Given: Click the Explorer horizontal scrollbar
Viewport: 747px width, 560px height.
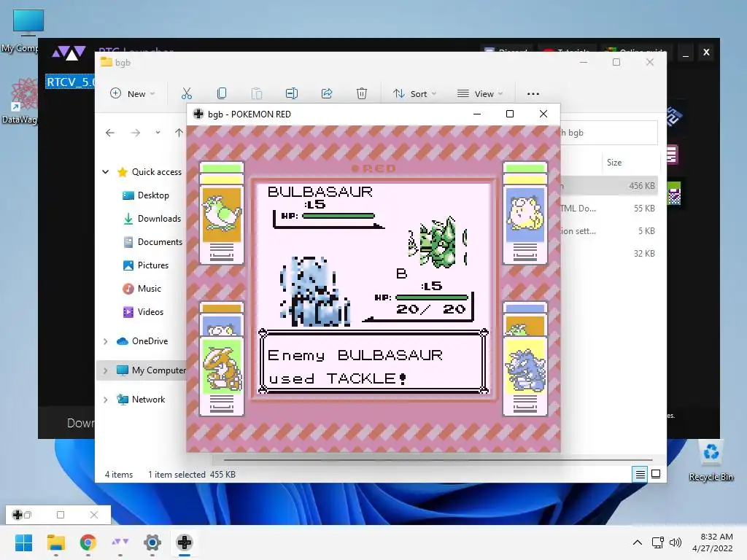Looking at the screenshot, I should pyautogui.click(x=438, y=460).
